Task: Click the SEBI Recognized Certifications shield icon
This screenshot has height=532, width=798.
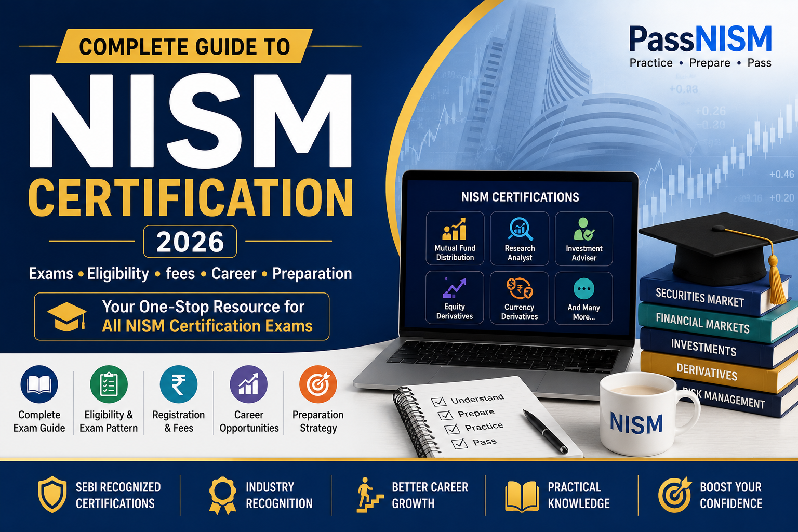Action: coord(52,495)
